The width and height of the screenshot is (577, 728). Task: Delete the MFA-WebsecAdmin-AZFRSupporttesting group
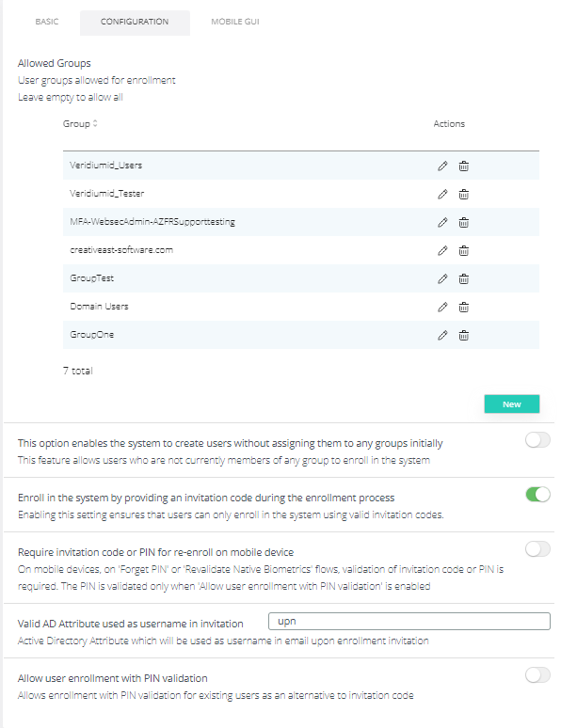[x=464, y=223]
